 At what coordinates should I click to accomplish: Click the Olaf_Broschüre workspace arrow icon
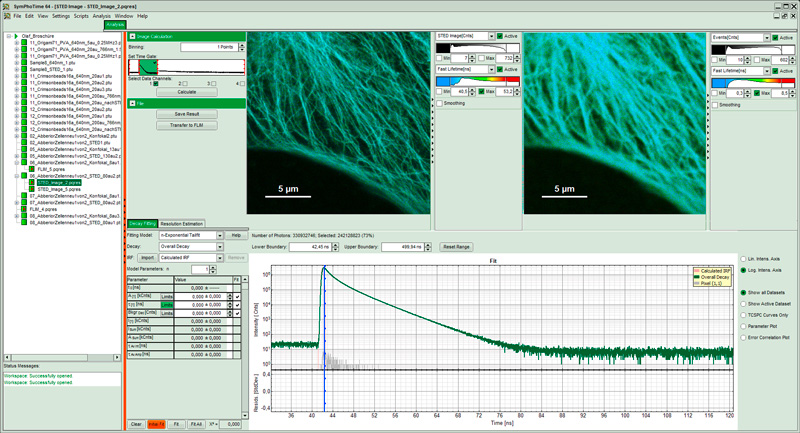(16, 36)
